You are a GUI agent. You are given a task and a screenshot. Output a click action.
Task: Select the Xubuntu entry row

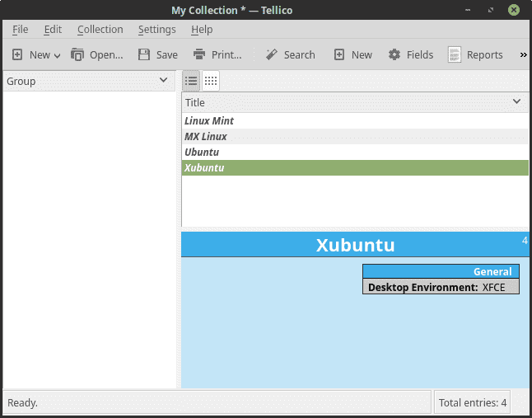[x=355, y=167]
